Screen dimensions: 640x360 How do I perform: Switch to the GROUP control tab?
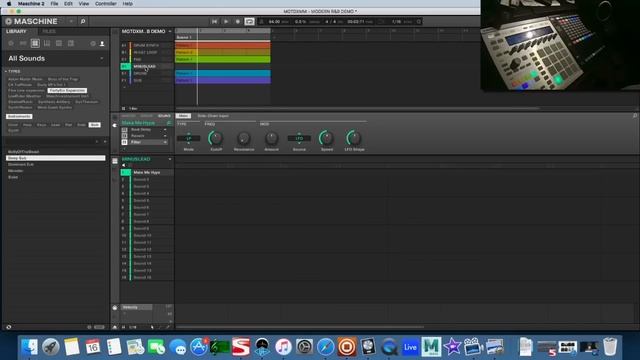[146, 116]
